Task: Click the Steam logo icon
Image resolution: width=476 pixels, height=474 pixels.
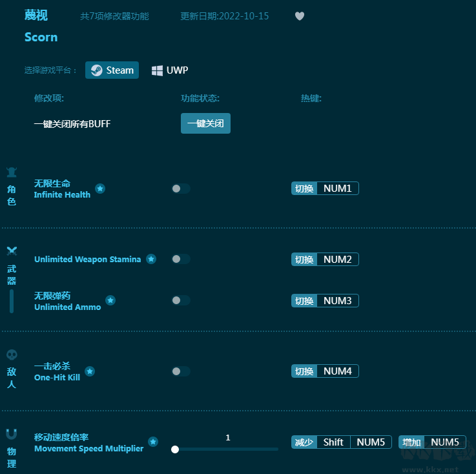Action: point(97,70)
